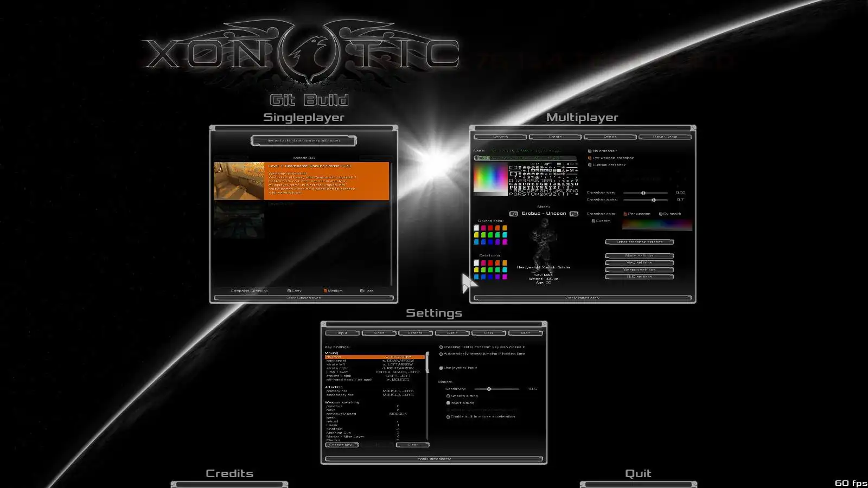Image resolution: width=868 pixels, height=488 pixels.
Task: Select the previous player model arrow
Action: pos(514,214)
